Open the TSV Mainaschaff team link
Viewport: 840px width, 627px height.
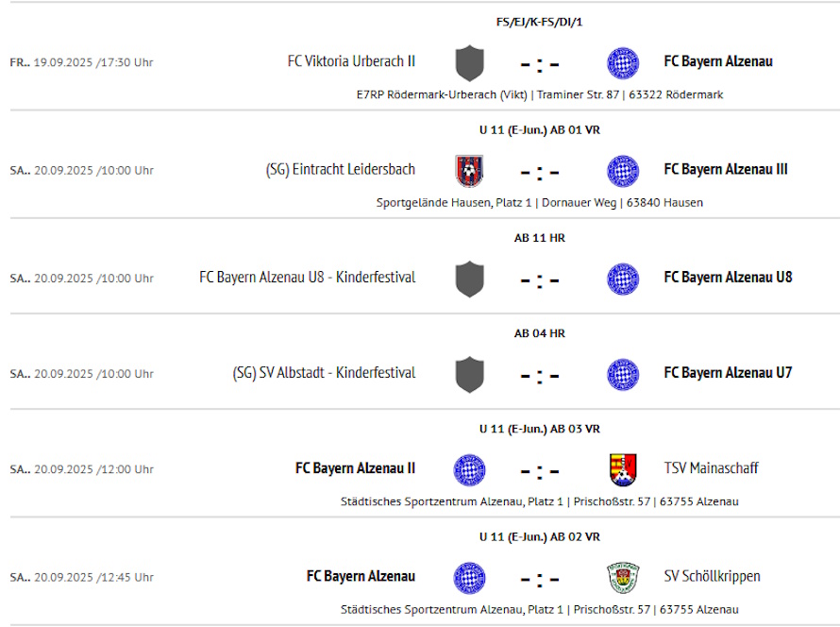711,468
